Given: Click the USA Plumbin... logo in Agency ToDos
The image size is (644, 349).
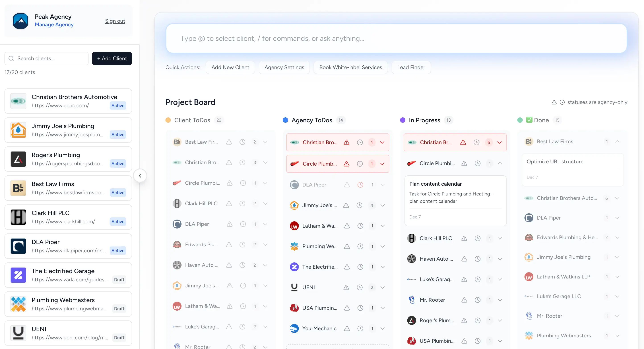Looking at the screenshot, I should [x=294, y=308].
